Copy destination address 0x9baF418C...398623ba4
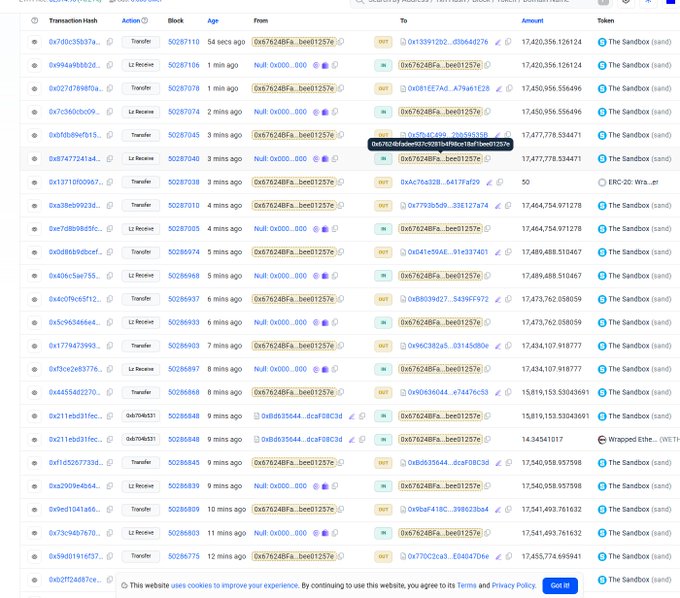This screenshot has width=680, height=598. coord(508,510)
